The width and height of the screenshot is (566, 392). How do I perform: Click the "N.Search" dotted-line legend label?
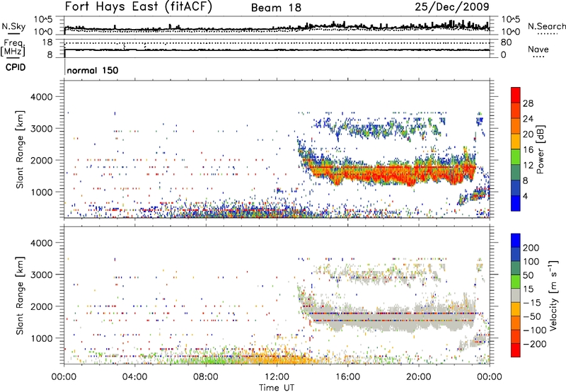click(x=546, y=26)
